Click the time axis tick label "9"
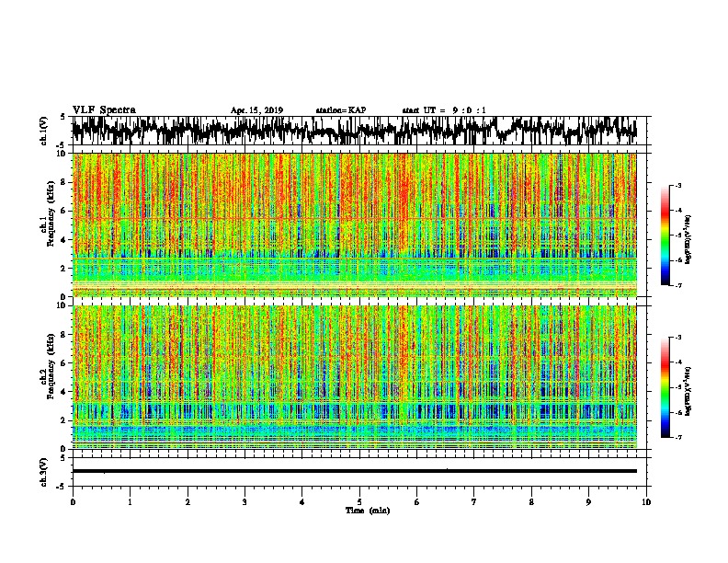Screen dimensions: 728x563 point(588,502)
